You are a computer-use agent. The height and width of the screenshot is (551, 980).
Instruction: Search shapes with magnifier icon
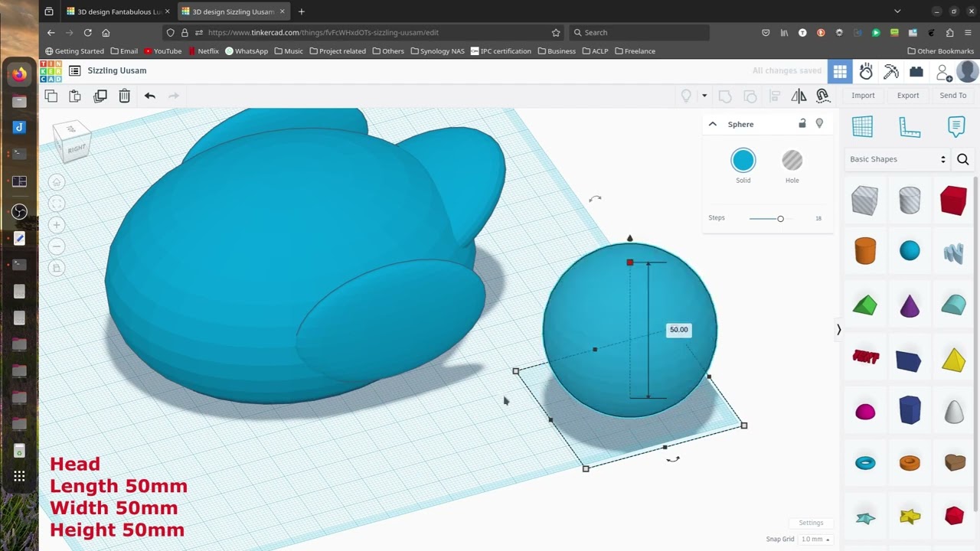pos(963,159)
